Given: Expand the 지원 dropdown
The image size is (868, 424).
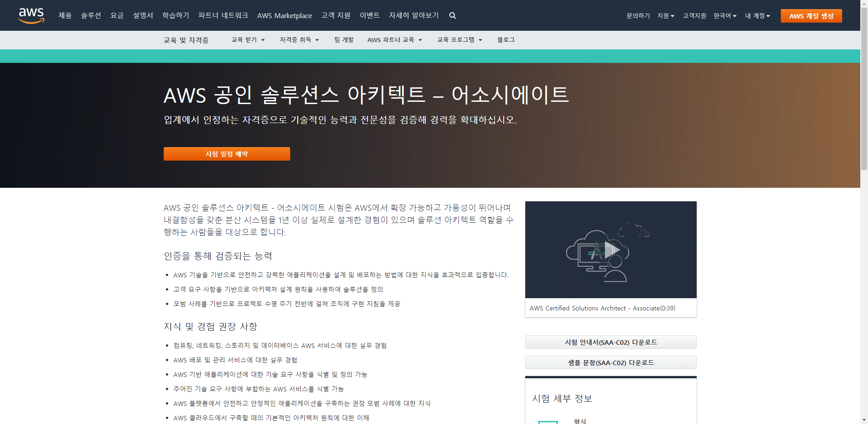Looking at the screenshot, I should coord(666,16).
